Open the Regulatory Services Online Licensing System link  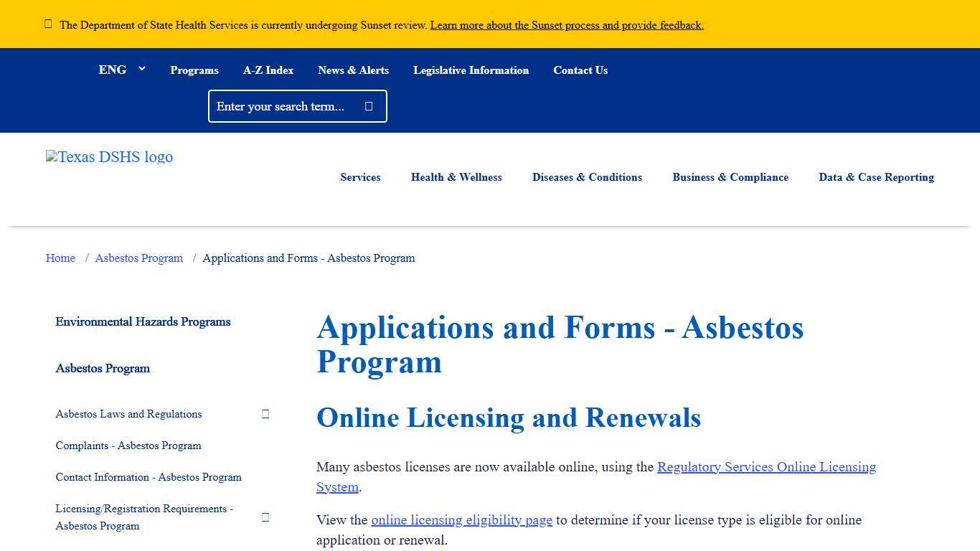click(766, 466)
